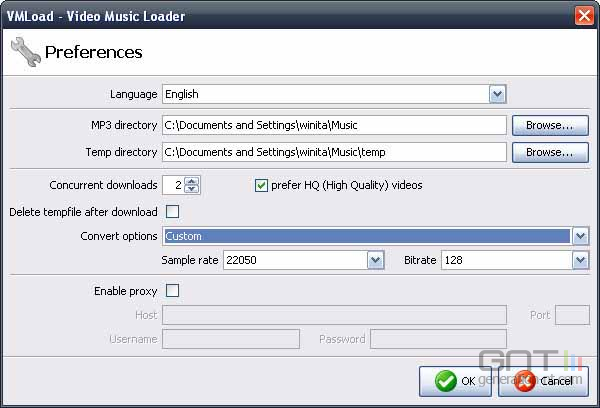This screenshot has height=408, width=600.
Task: Click the 'Language' label
Action: pos(134,94)
